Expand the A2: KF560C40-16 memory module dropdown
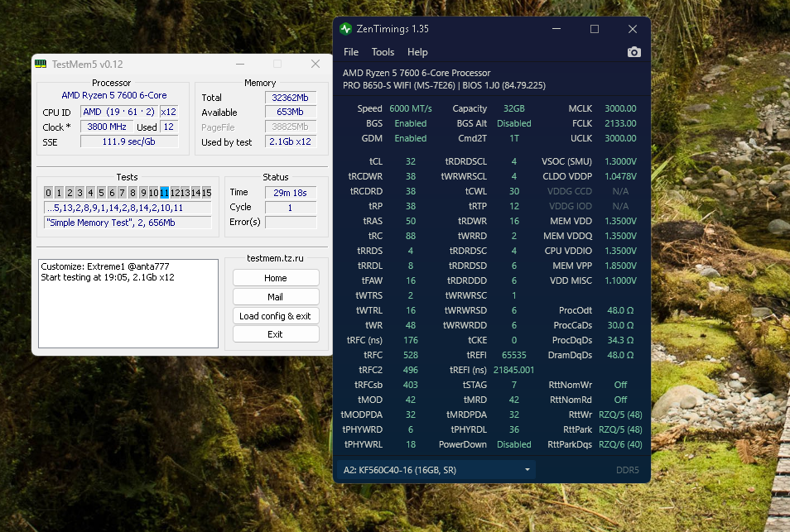790x532 pixels. point(436,470)
